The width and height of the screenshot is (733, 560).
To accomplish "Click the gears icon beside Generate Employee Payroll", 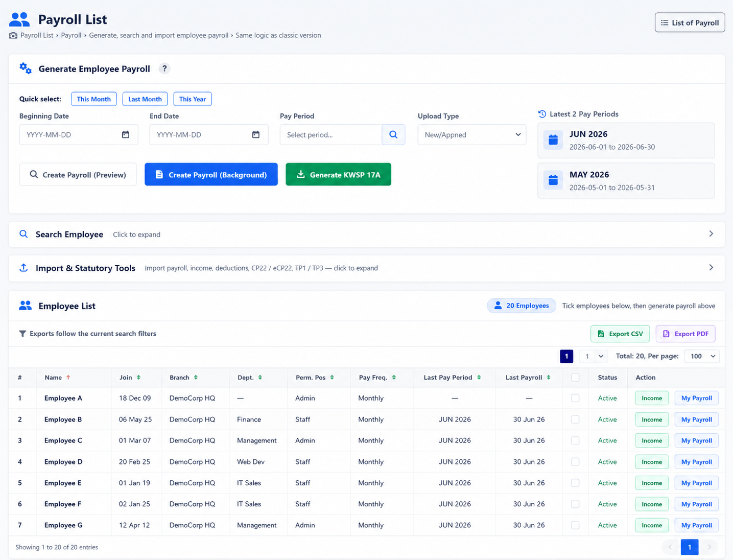I will (26, 68).
